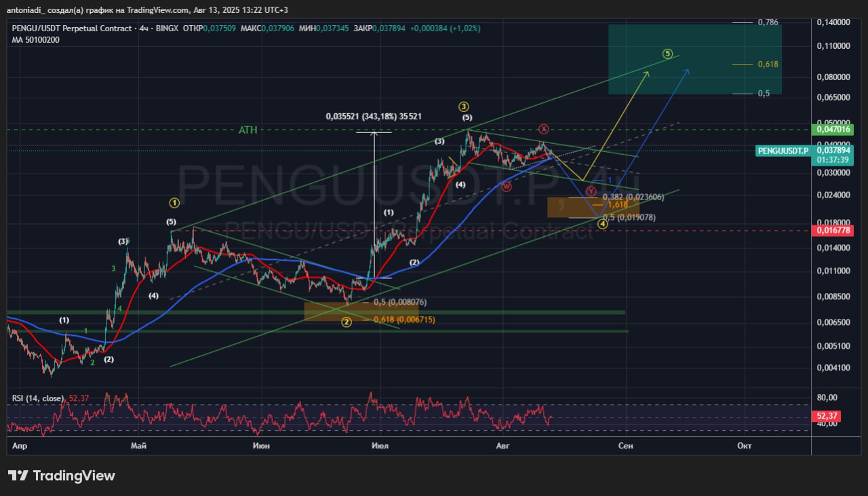Select yellow circled wave 3 marker

pos(464,107)
